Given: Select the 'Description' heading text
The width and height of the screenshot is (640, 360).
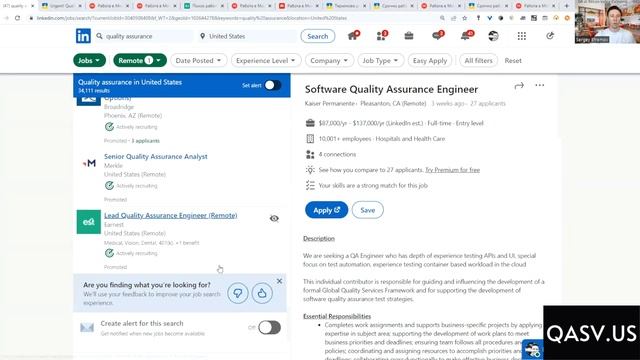Looking at the screenshot, I should 319,238.
